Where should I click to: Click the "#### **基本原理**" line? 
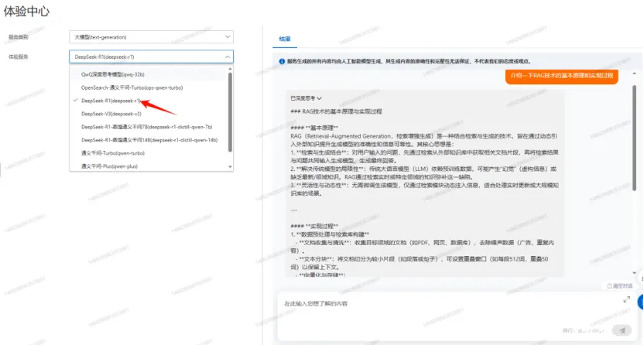pyautogui.click(x=314, y=128)
